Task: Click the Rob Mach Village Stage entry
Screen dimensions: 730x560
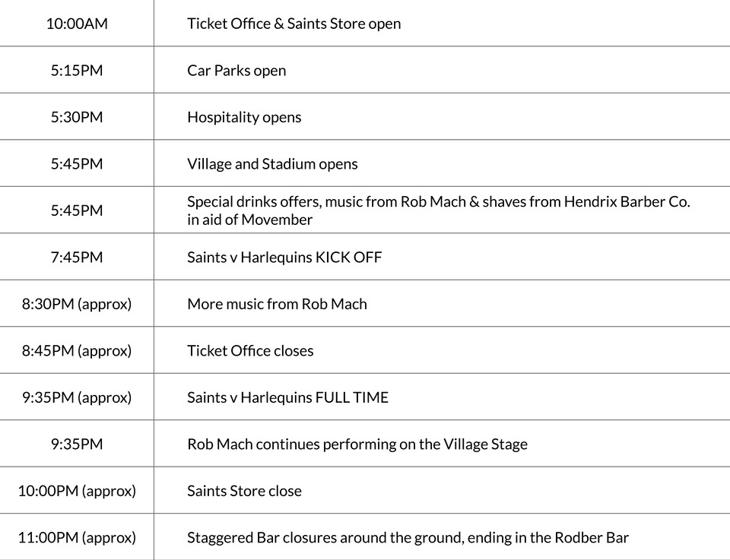Action: coord(357,445)
